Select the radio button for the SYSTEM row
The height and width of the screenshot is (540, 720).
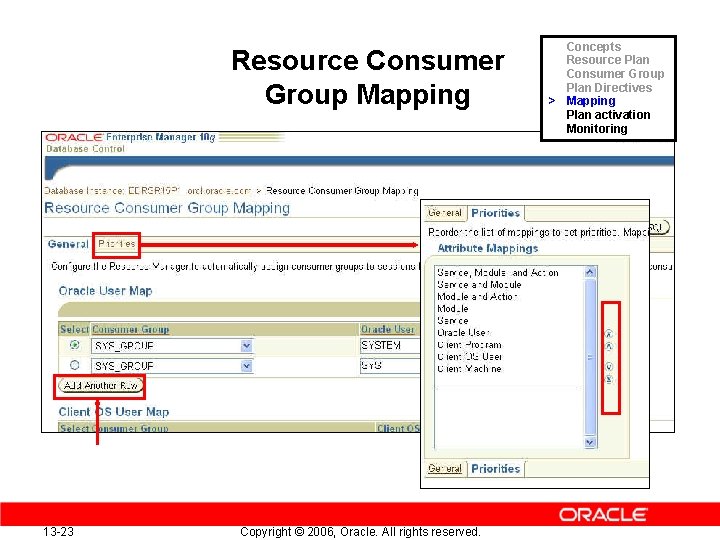click(x=74, y=345)
